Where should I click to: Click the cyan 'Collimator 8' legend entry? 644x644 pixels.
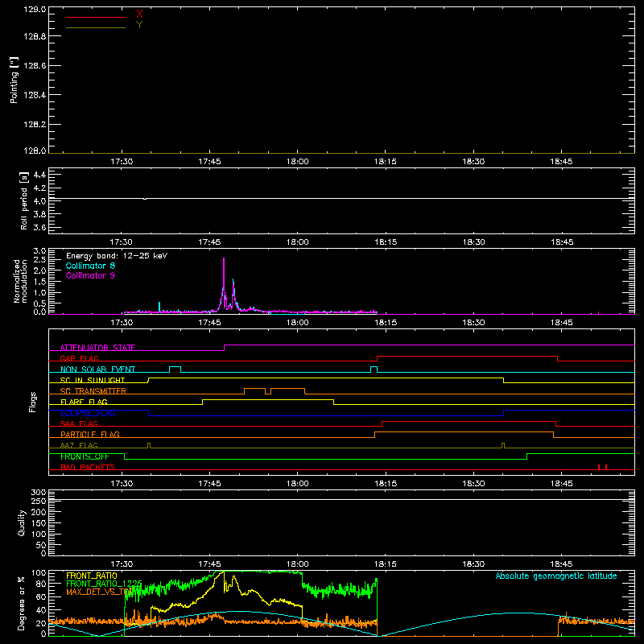(90, 266)
